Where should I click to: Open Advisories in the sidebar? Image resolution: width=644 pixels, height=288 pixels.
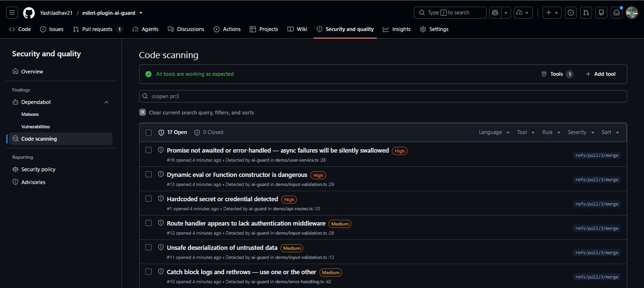tap(60, 182)
